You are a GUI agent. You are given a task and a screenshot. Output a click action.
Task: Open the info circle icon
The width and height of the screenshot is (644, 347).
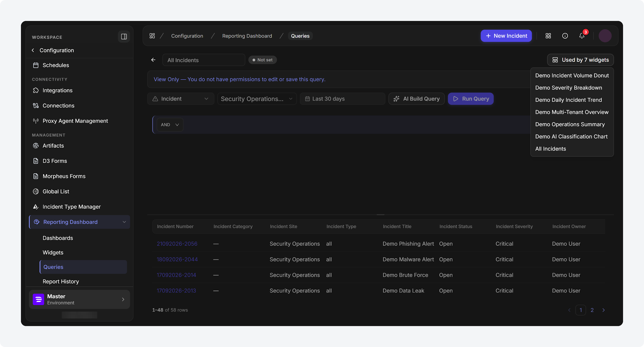pyautogui.click(x=565, y=36)
